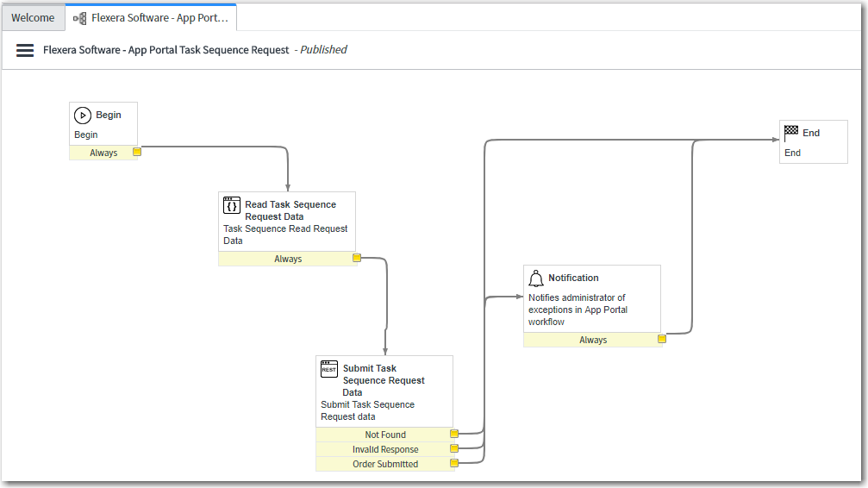This screenshot has width=868, height=488.
Task: Select the Always condition under Read Task Sequence
Action: (287, 259)
